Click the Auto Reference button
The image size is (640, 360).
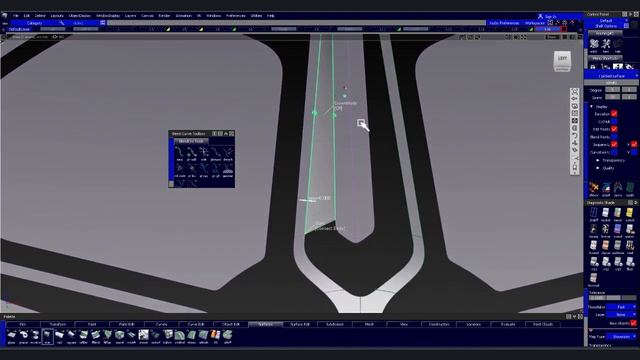coord(504,23)
